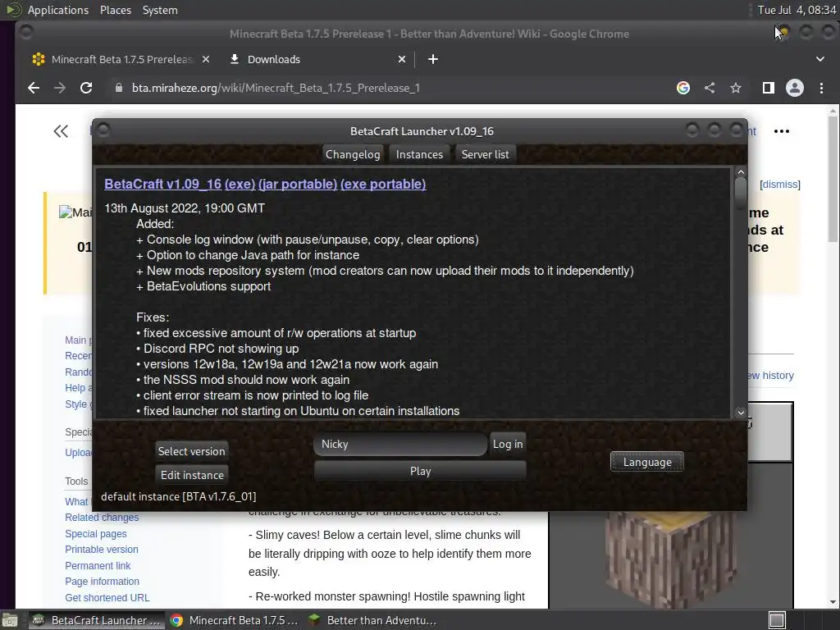Switch to Better than Adventure taskbar item

point(372,620)
